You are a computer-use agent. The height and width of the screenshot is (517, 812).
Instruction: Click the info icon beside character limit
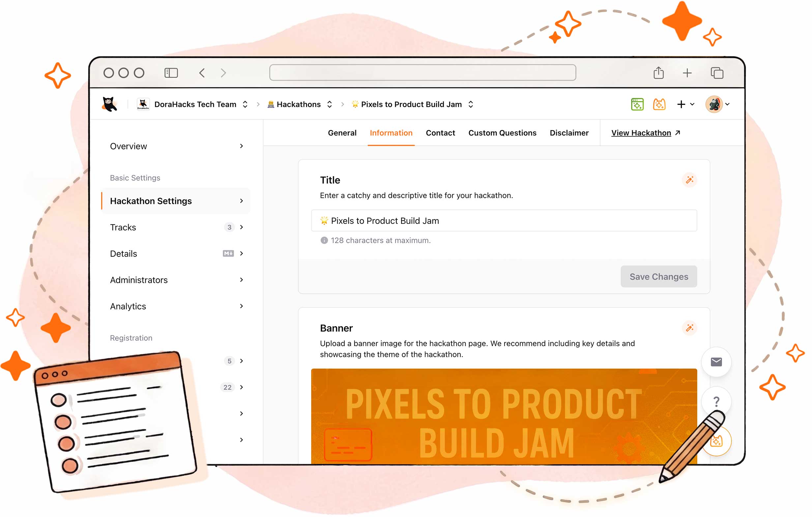324,241
